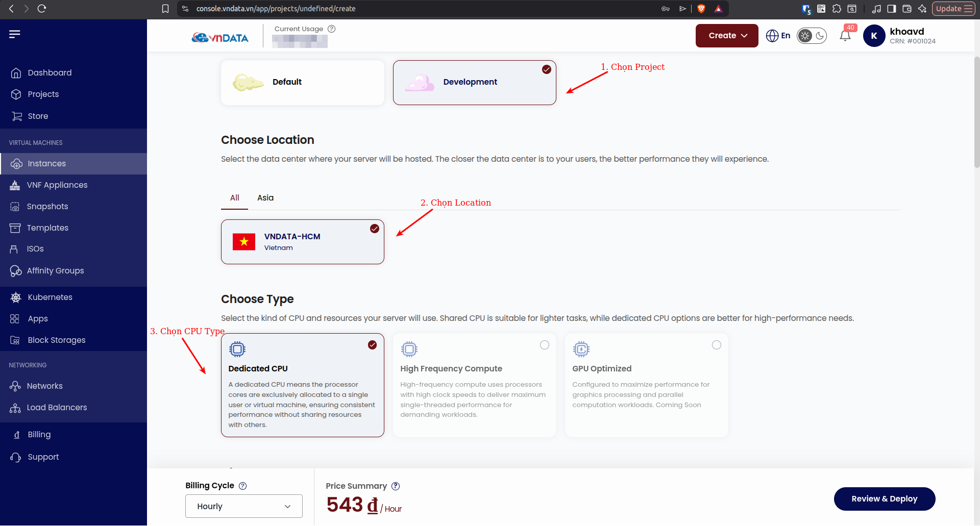Viewport: 980px width, 526px height.
Task: Open Brave Shields icon in address bar
Action: [x=701, y=9]
